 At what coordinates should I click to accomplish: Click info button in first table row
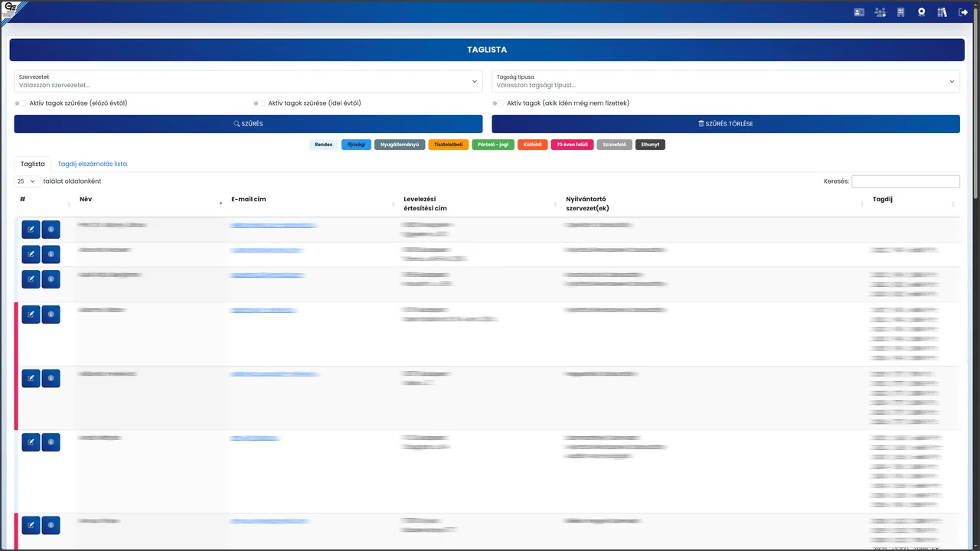[51, 229]
